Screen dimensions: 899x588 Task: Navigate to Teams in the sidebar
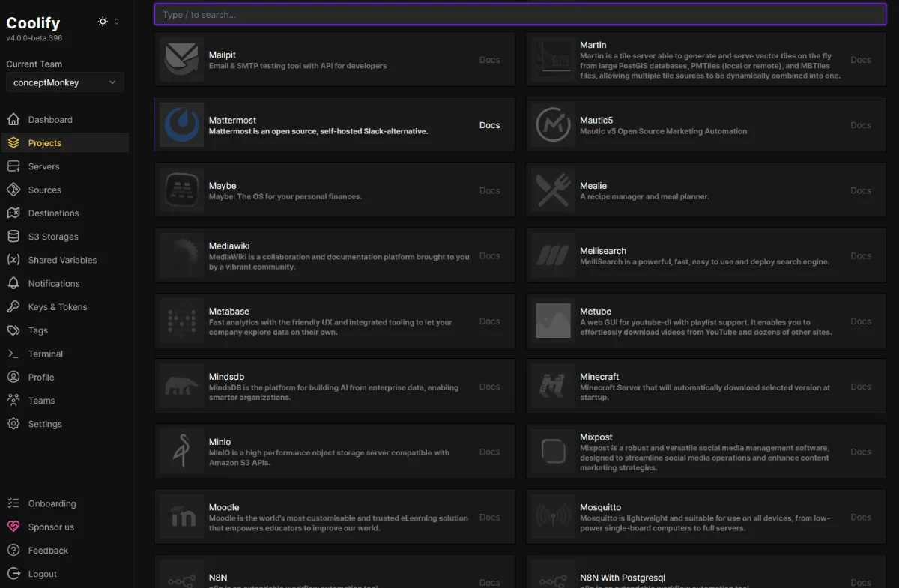(x=65, y=401)
